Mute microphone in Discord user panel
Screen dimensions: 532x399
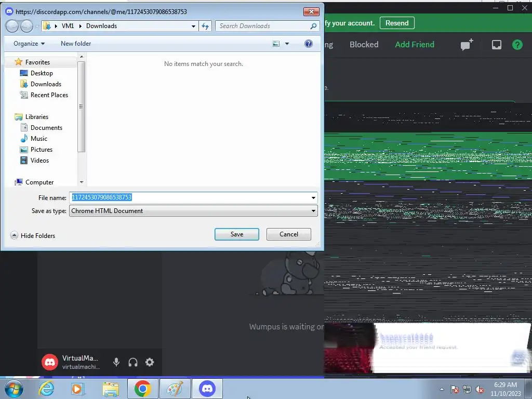click(x=116, y=362)
